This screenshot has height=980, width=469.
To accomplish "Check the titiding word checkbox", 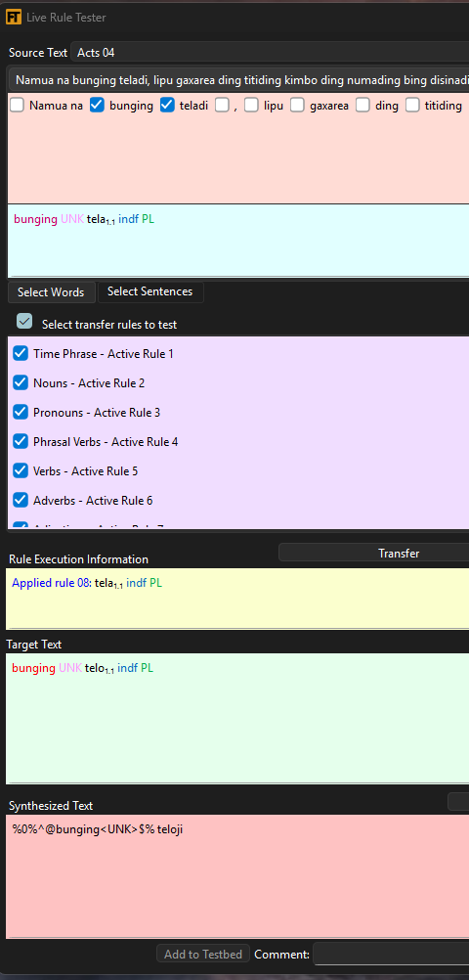I will [x=412, y=106].
